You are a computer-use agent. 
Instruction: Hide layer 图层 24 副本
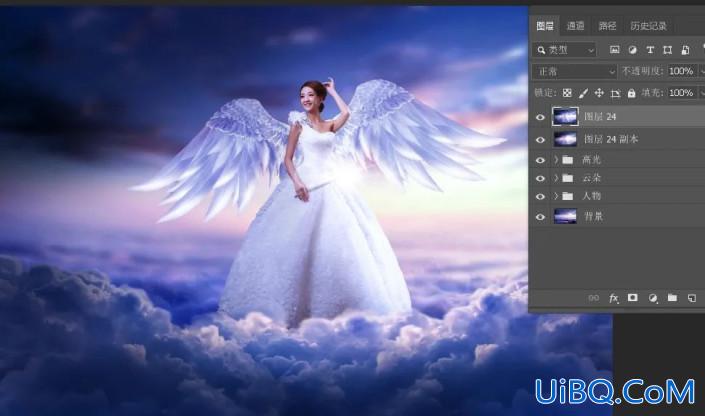point(540,140)
